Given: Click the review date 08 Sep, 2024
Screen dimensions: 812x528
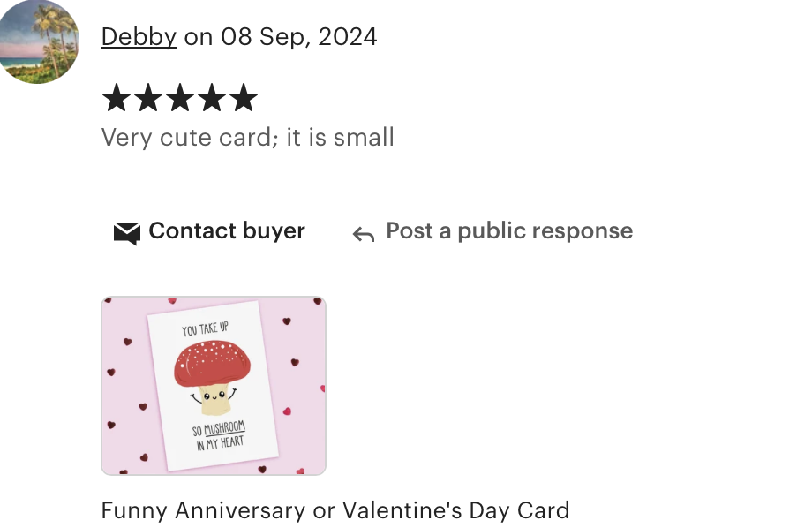Looking at the screenshot, I should click(x=299, y=37).
